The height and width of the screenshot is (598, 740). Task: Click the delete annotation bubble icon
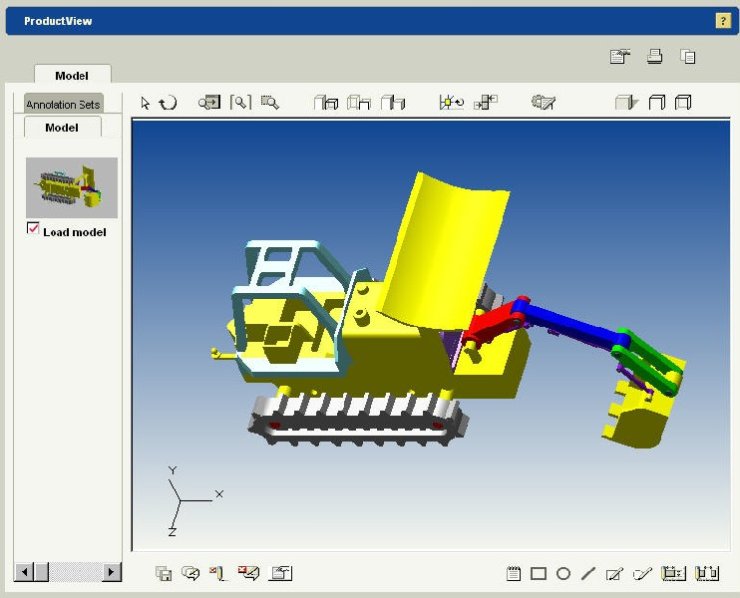pos(249,573)
